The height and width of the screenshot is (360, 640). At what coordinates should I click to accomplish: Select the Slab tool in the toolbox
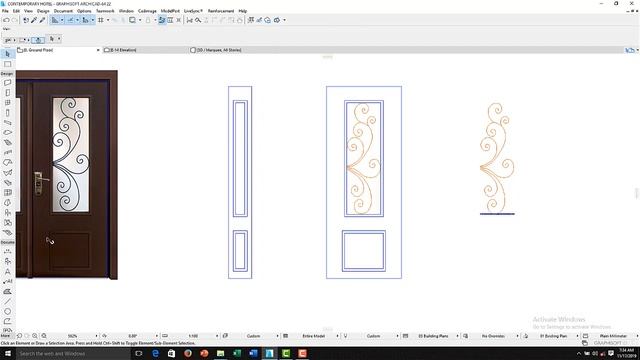click(7, 133)
